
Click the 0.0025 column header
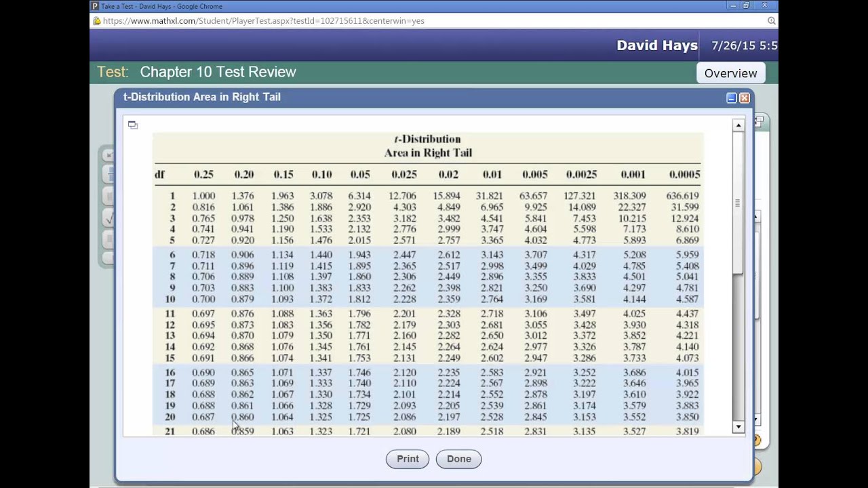click(x=581, y=175)
